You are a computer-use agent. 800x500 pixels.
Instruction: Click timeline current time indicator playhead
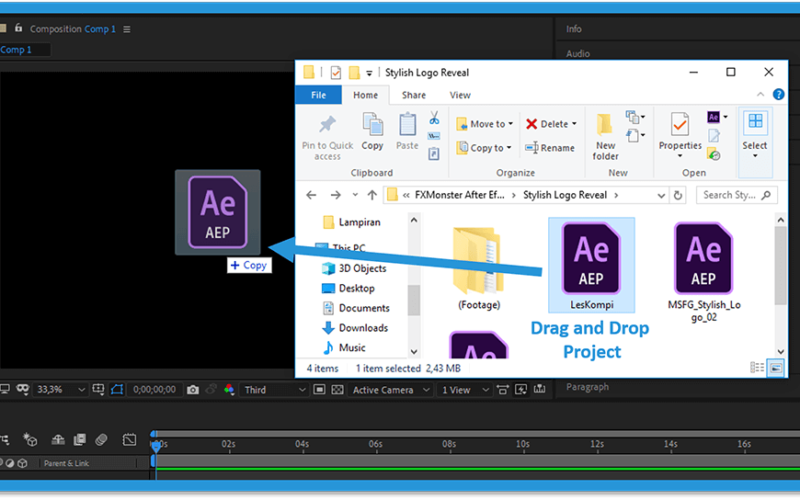click(156, 445)
